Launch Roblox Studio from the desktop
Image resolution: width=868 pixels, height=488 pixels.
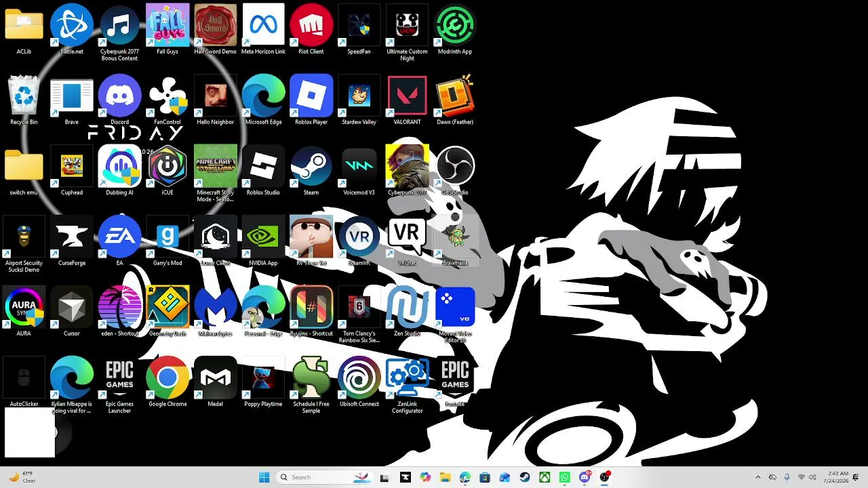click(x=263, y=171)
